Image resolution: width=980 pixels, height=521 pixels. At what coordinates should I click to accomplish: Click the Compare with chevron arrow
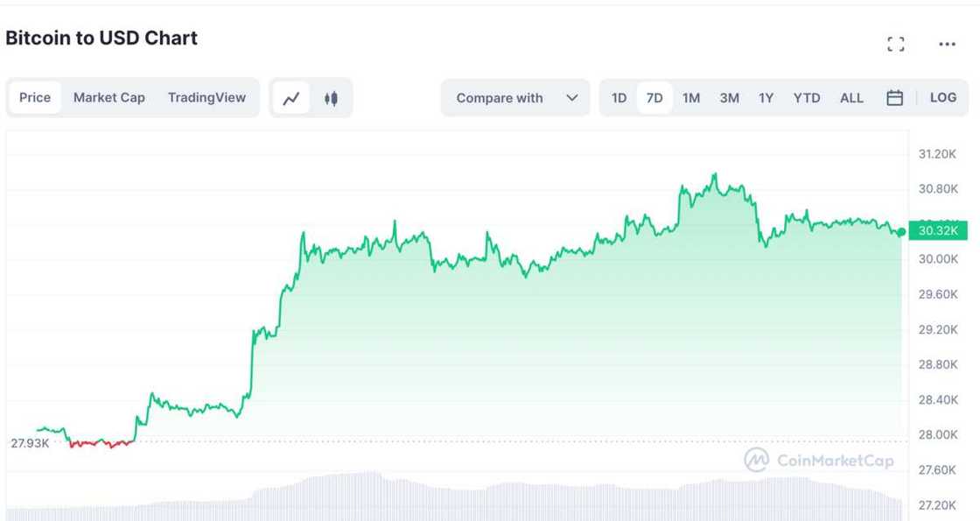click(x=572, y=98)
